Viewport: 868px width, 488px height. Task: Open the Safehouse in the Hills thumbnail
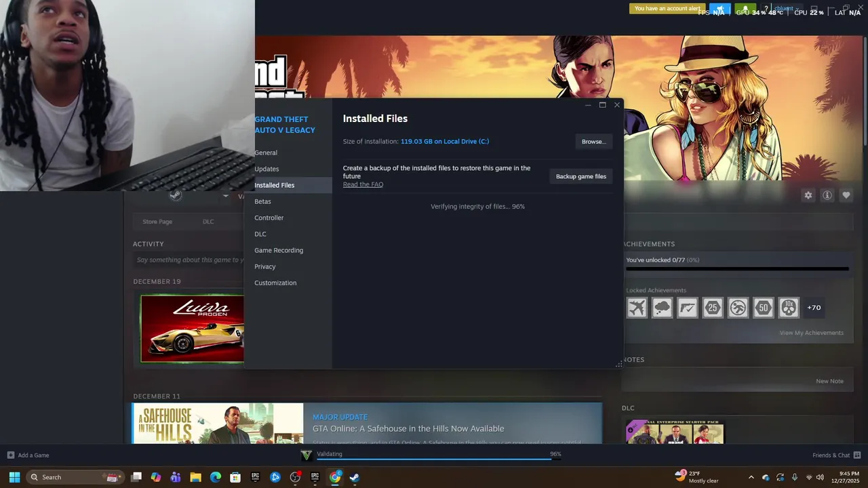pos(218,424)
